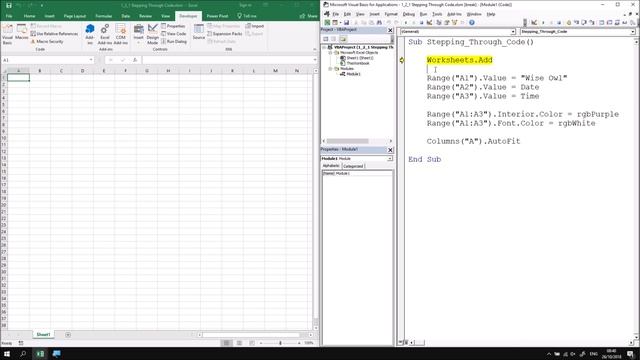Viewport: 640px width, 360px height.
Task: Switch to Categorized tab in Properties
Action: pyautogui.click(x=353, y=166)
